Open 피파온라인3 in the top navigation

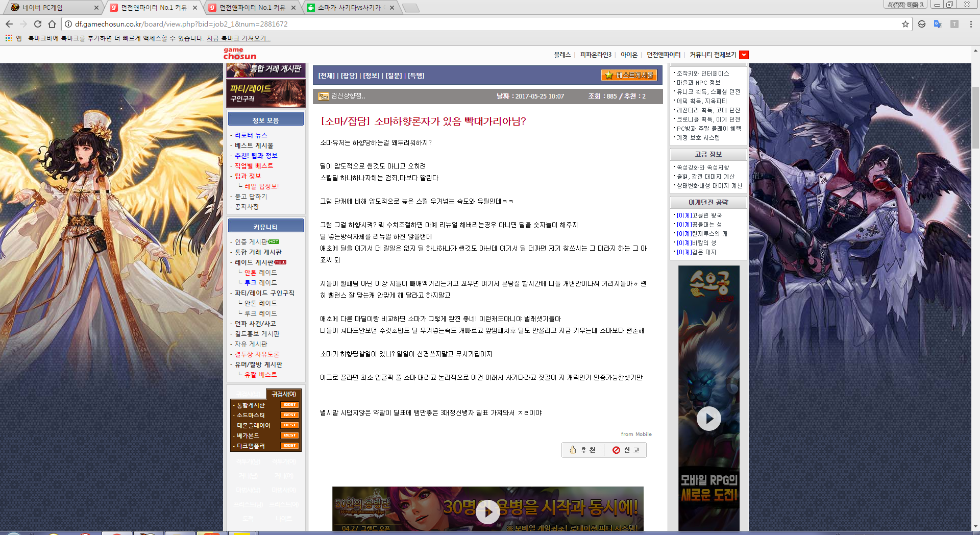(x=596, y=55)
